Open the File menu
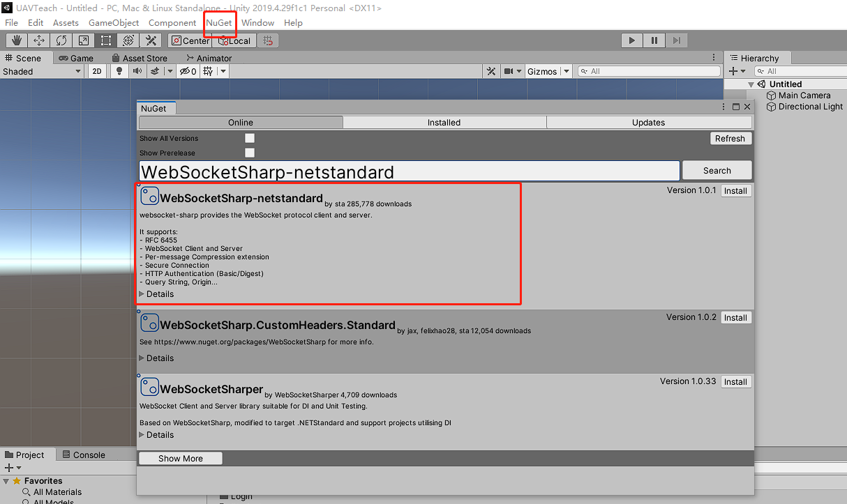This screenshot has height=504, width=847. pyautogui.click(x=12, y=22)
